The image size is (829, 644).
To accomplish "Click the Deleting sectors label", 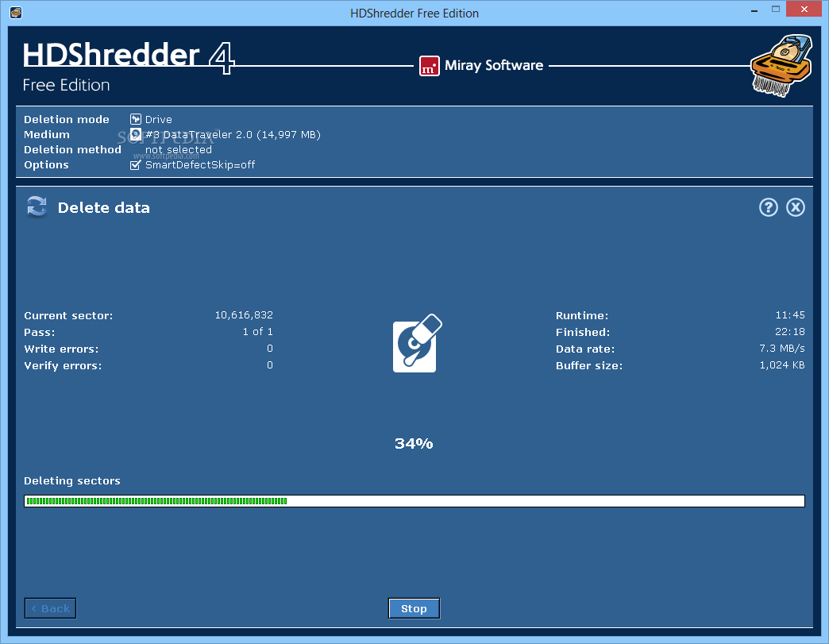I will click(x=72, y=480).
